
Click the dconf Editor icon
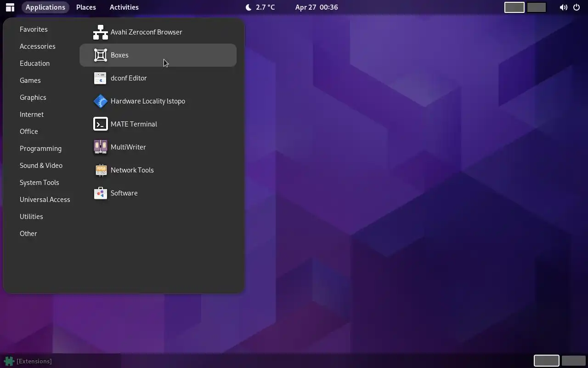pyautogui.click(x=101, y=78)
